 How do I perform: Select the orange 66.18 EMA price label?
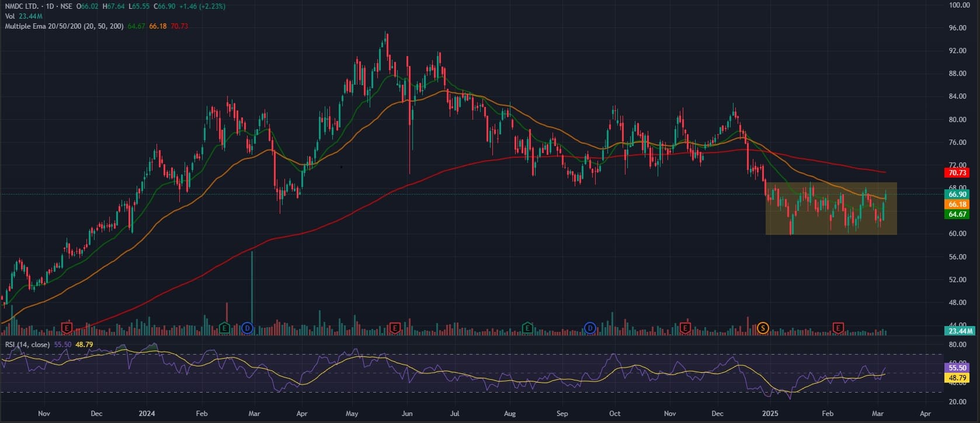tap(957, 204)
